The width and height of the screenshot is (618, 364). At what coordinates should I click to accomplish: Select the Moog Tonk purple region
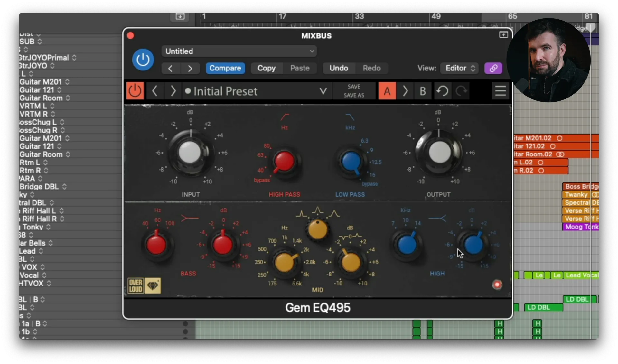[580, 227]
